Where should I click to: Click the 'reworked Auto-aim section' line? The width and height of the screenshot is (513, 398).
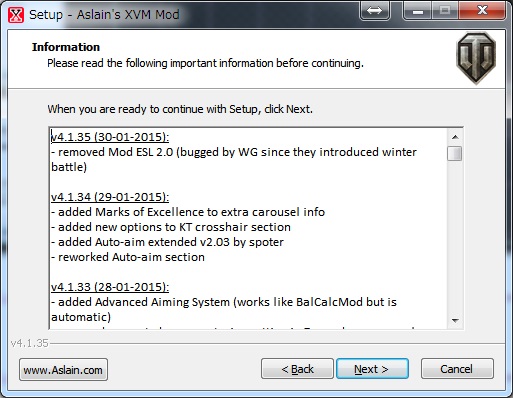point(128,257)
